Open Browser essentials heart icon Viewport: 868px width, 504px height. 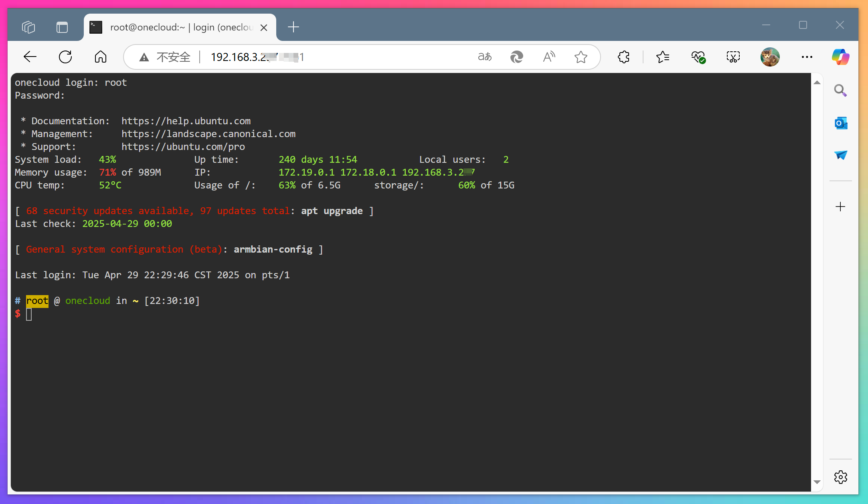[x=698, y=57]
